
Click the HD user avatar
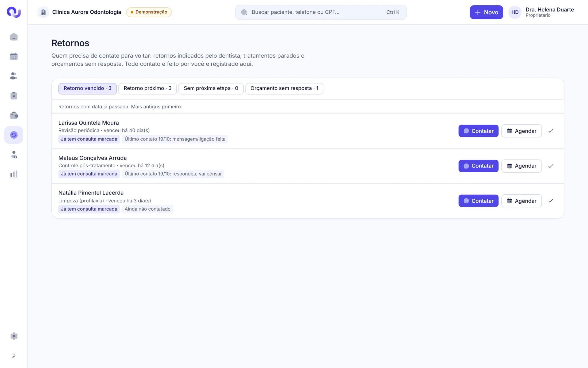[515, 12]
